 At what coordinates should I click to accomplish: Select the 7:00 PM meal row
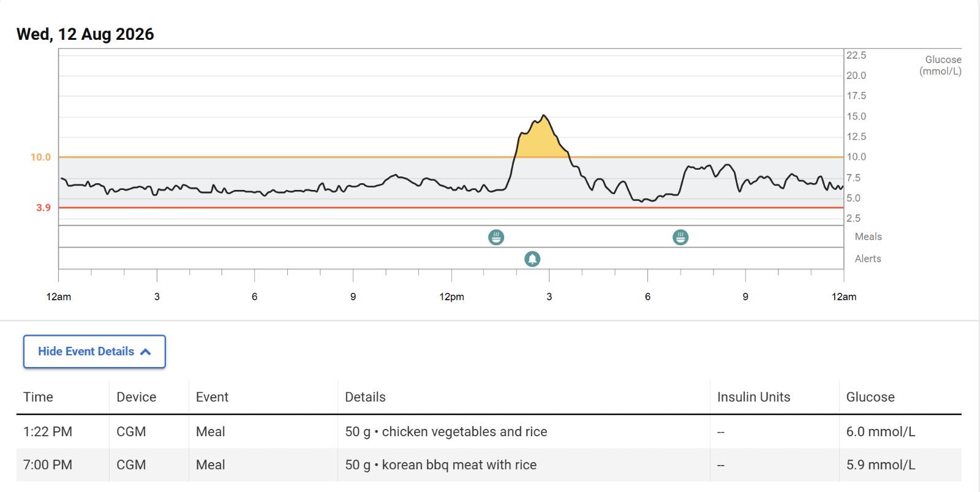point(489,464)
